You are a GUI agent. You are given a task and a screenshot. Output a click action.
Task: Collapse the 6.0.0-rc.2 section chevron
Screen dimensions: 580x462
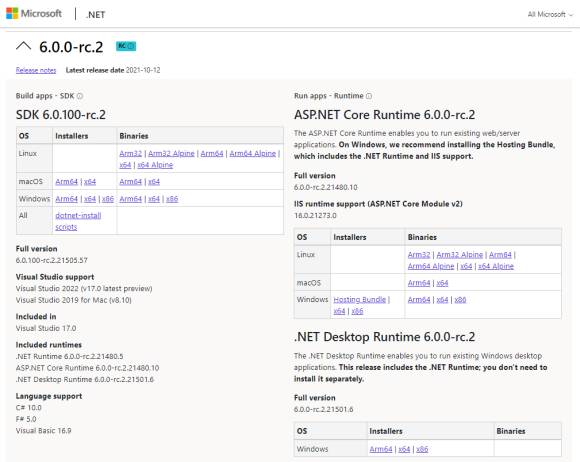pos(24,46)
